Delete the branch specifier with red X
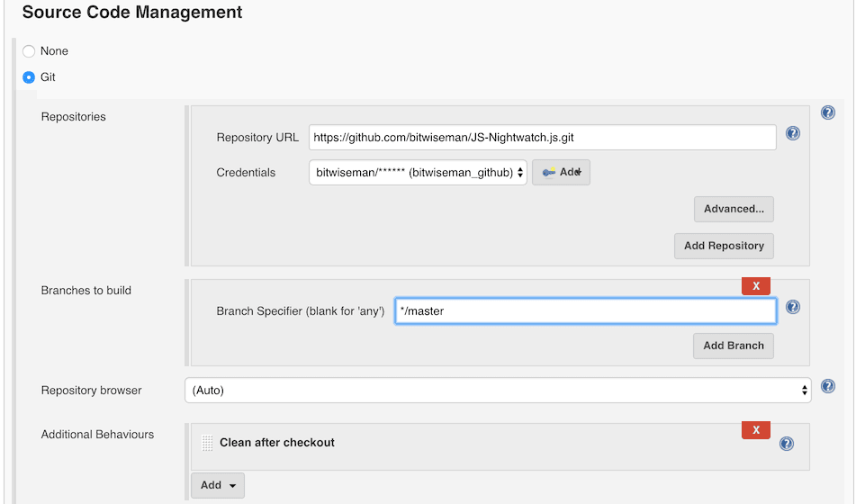Screen dimensions: 865x504 (x=755, y=285)
